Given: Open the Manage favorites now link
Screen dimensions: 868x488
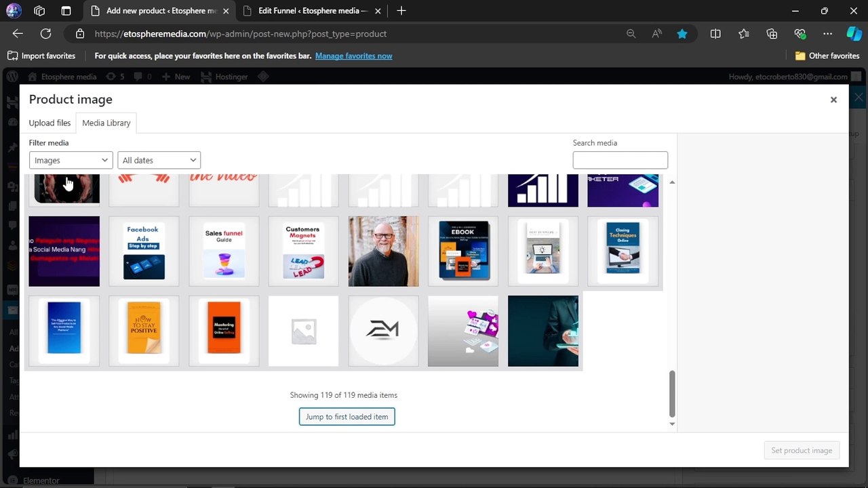Looking at the screenshot, I should coord(354,56).
